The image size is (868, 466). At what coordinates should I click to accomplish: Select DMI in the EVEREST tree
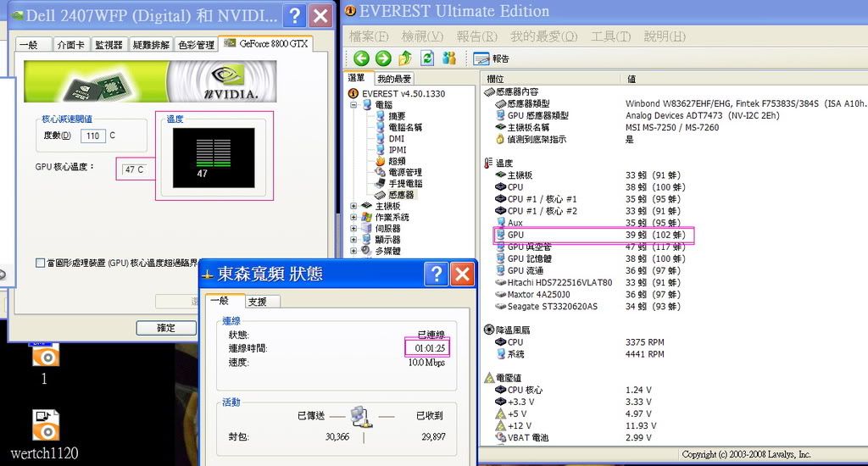[x=390, y=138]
